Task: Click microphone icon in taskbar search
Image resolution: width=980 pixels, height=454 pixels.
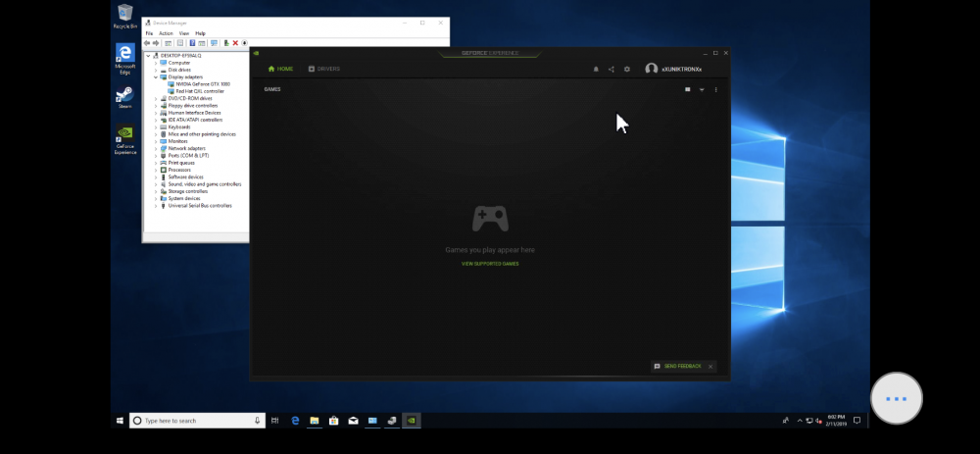Action: [257, 421]
